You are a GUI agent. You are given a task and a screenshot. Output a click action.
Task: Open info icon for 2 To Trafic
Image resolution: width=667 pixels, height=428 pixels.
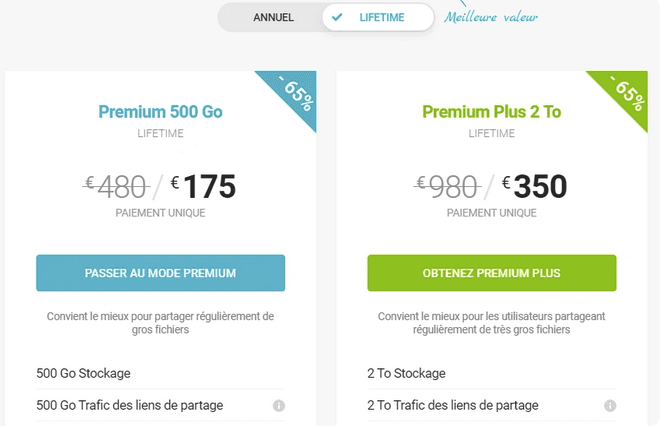[610, 406]
